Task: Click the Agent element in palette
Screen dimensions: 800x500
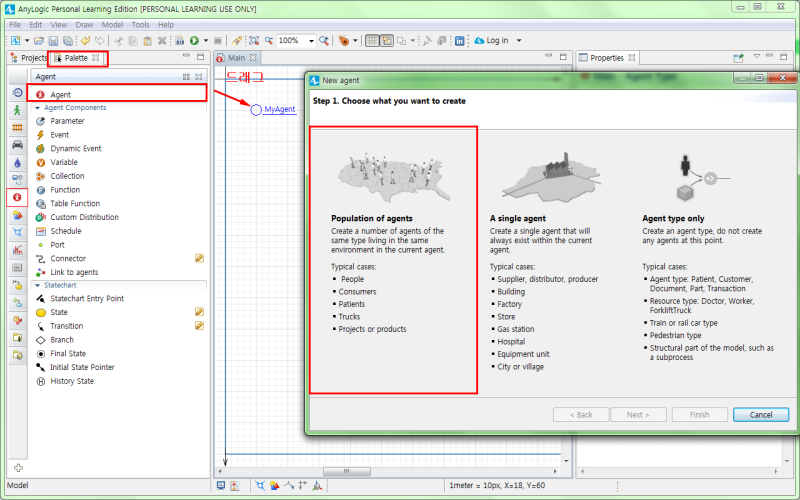Action: point(117,94)
